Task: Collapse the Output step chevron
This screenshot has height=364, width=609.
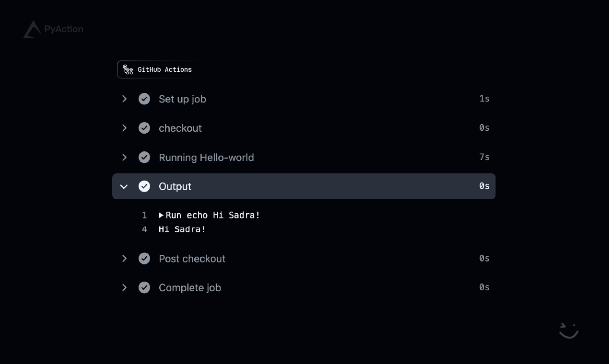Action: [124, 186]
